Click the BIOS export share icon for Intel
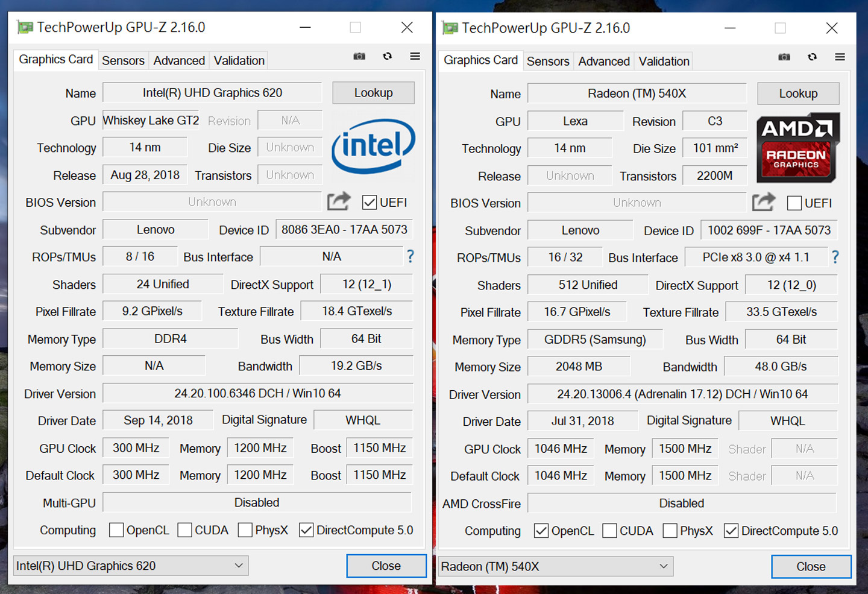Image resolution: width=868 pixels, height=594 pixels. click(339, 201)
